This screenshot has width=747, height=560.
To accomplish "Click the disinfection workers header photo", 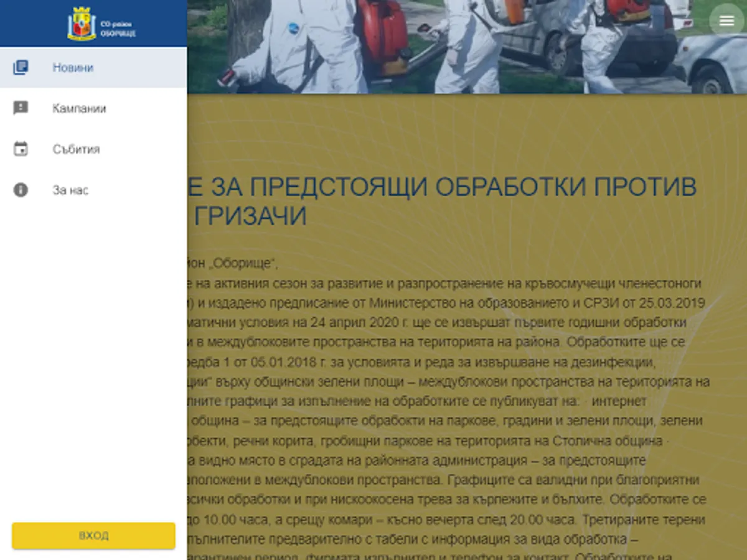I will coord(467,47).
